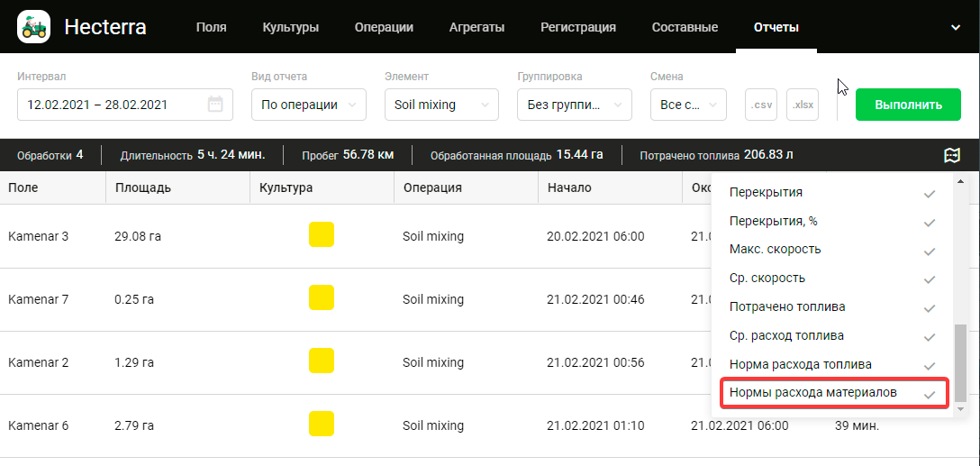This screenshot has width=980, height=466.
Task: Open the Агрегаты tab
Action: (476, 27)
